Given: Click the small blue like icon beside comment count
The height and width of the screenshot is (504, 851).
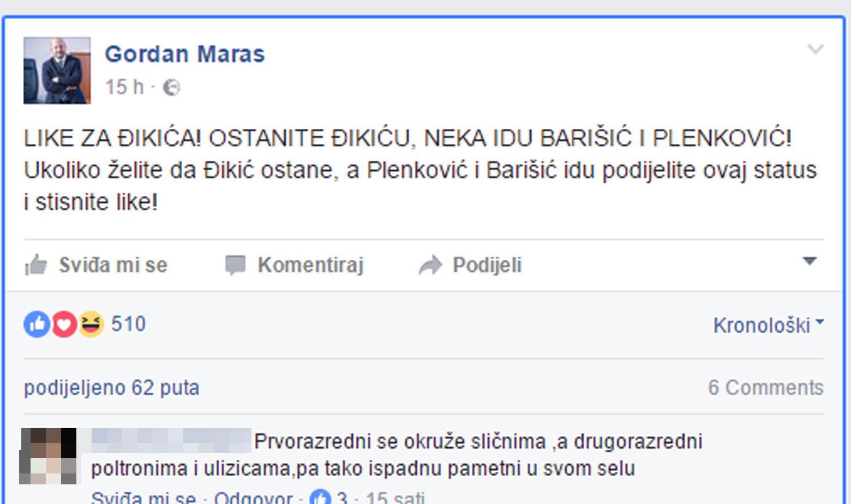Looking at the screenshot, I should coord(321,497).
